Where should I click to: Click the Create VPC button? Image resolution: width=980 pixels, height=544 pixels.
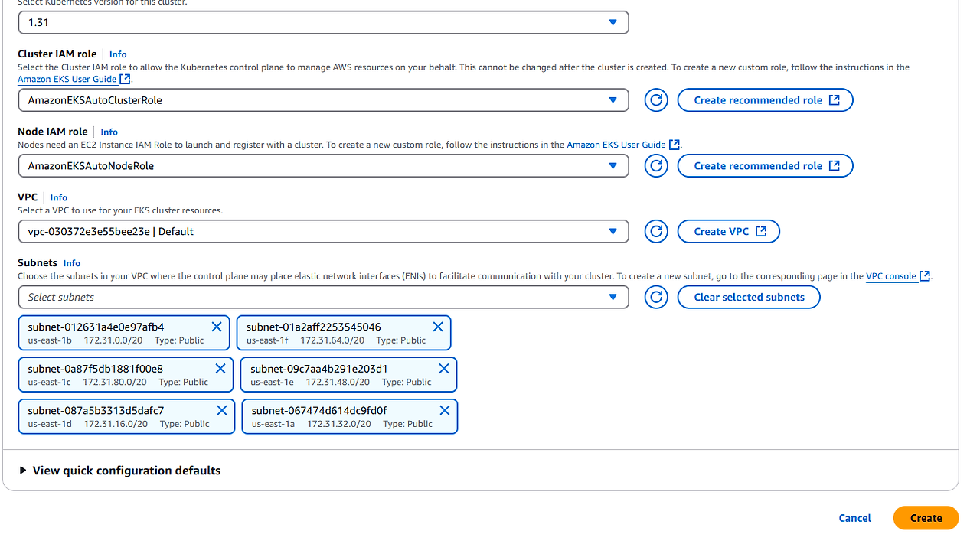pos(729,232)
